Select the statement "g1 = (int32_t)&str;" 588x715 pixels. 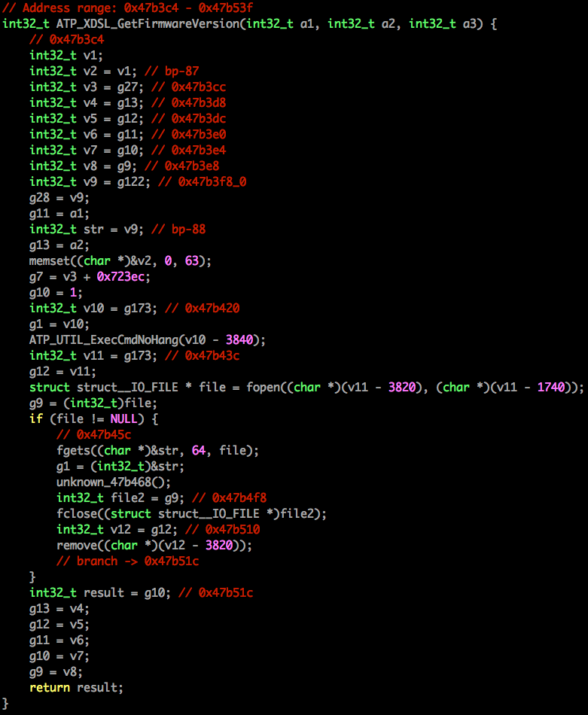[x=120, y=467]
